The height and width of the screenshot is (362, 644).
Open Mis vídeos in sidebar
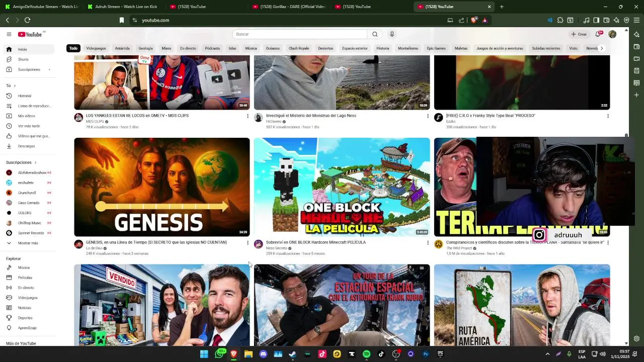click(29, 116)
